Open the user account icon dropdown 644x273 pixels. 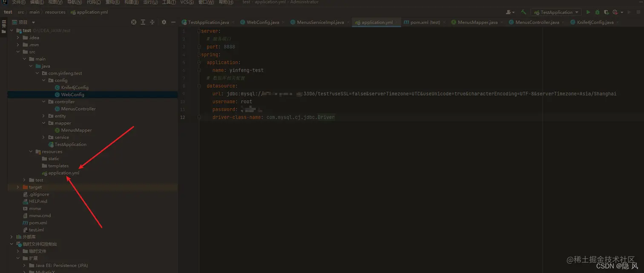(510, 12)
